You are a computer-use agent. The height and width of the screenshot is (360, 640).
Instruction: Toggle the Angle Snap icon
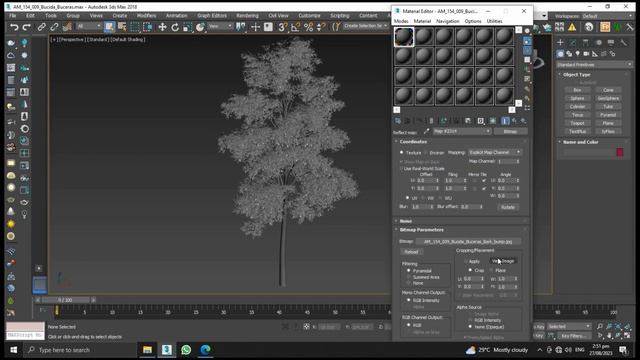coord(296,27)
